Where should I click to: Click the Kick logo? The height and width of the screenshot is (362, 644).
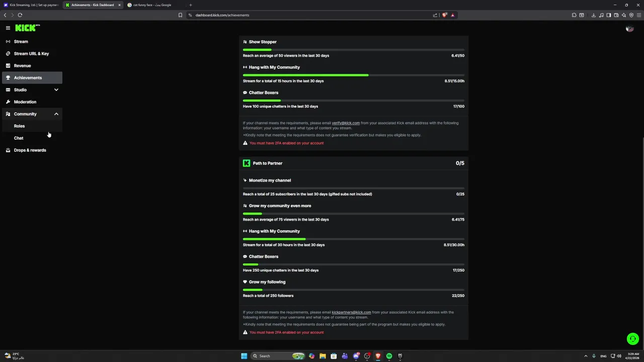tap(27, 28)
